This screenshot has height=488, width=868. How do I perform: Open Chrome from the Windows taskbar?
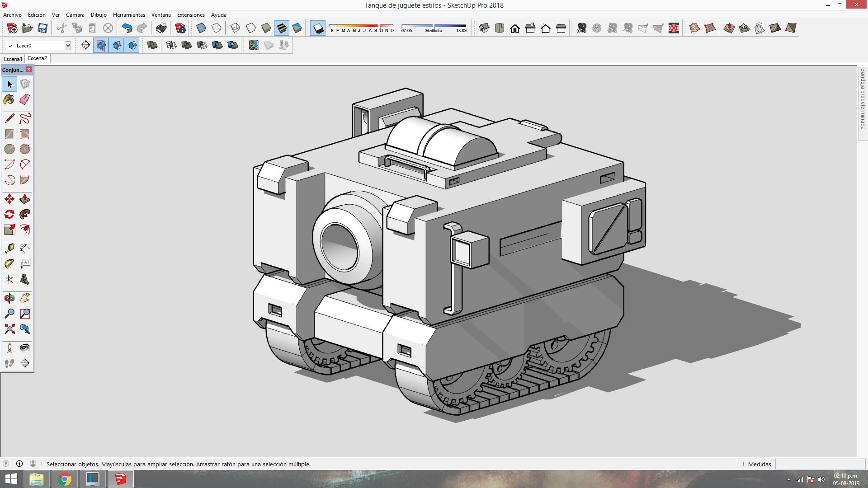pos(65,479)
